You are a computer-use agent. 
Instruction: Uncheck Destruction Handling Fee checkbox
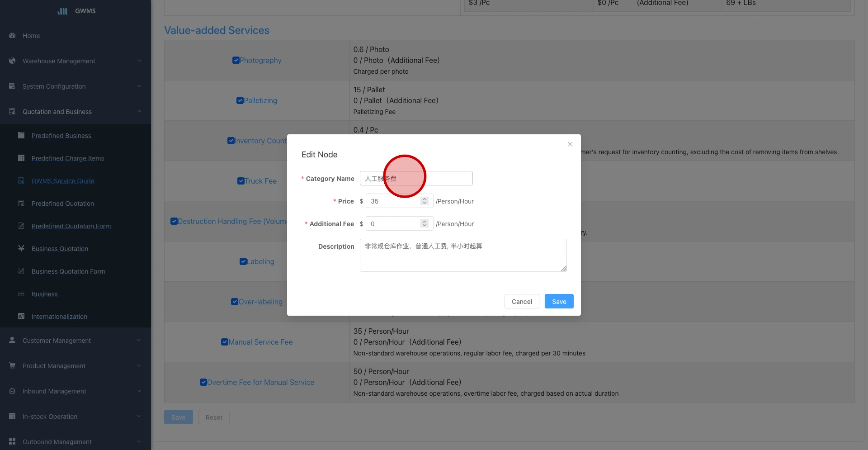pos(174,221)
